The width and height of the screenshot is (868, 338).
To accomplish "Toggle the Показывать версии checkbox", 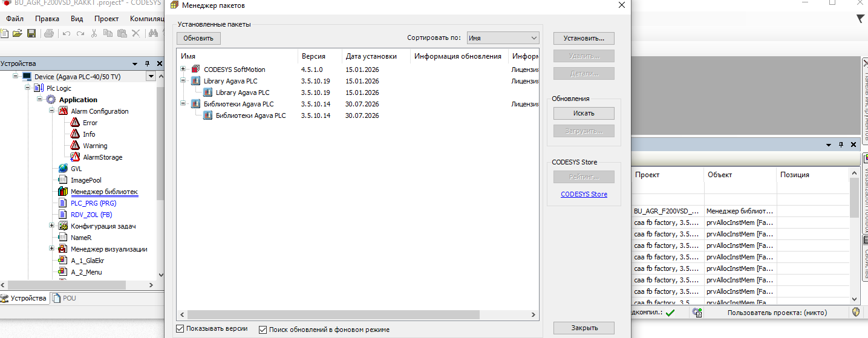I will click(x=180, y=328).
